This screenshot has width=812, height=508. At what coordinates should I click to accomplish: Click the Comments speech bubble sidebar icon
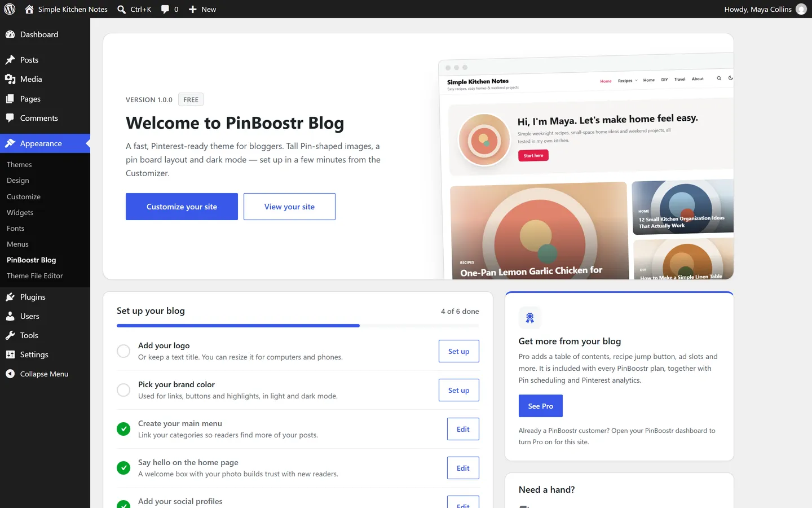click(x=10, y=118)
